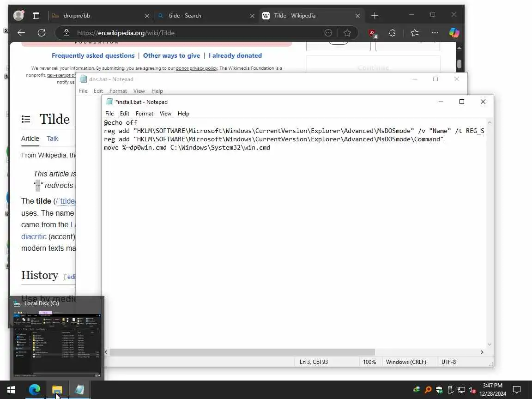Click Ln 3, Col 93 status text
532x399 pixels.
pos(314,362)
